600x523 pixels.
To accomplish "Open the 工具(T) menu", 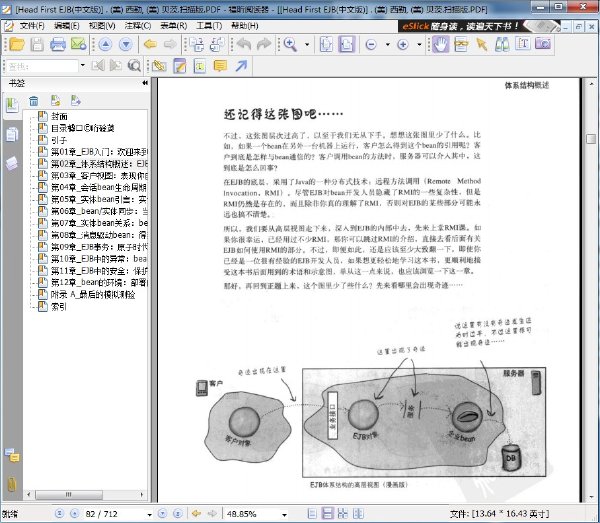I will (x=209, y=26).
